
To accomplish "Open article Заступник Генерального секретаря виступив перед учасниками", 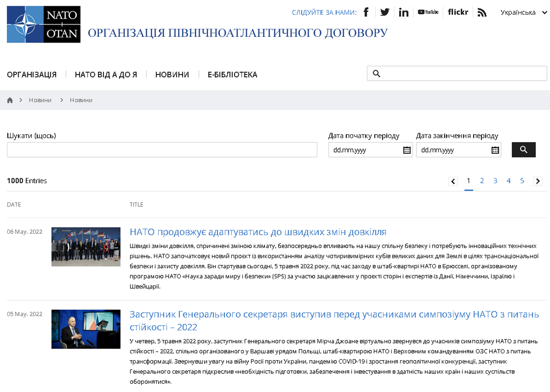I will pos(334,320).
